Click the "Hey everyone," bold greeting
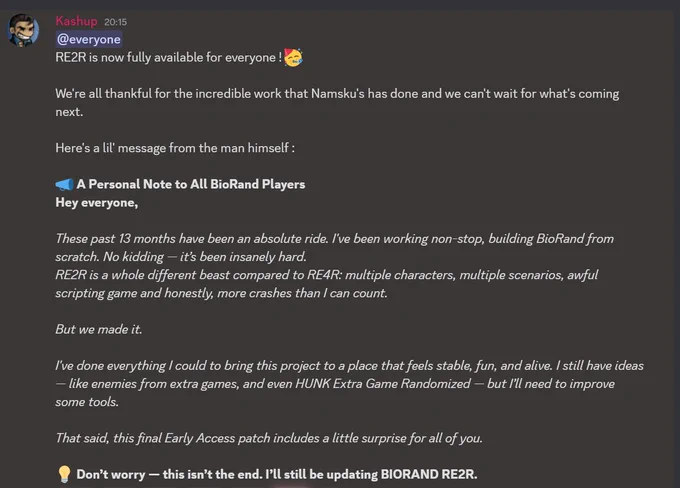 coord(97,203)
